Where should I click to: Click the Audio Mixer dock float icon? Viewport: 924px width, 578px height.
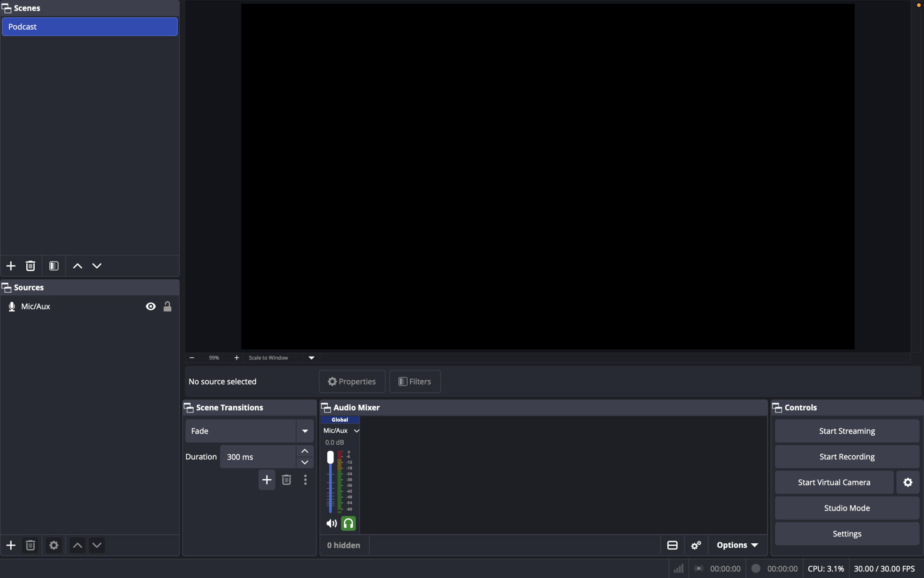point(326,407)
